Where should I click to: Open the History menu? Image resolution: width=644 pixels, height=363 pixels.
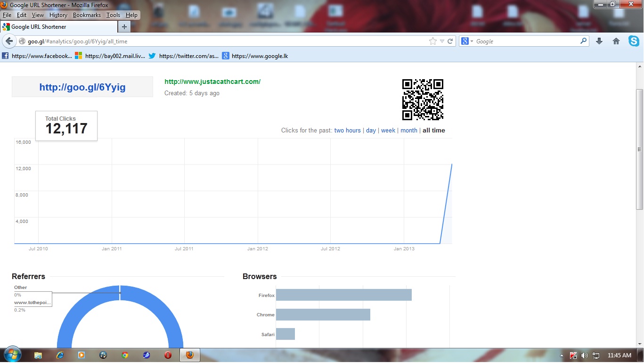coord(58,15)
